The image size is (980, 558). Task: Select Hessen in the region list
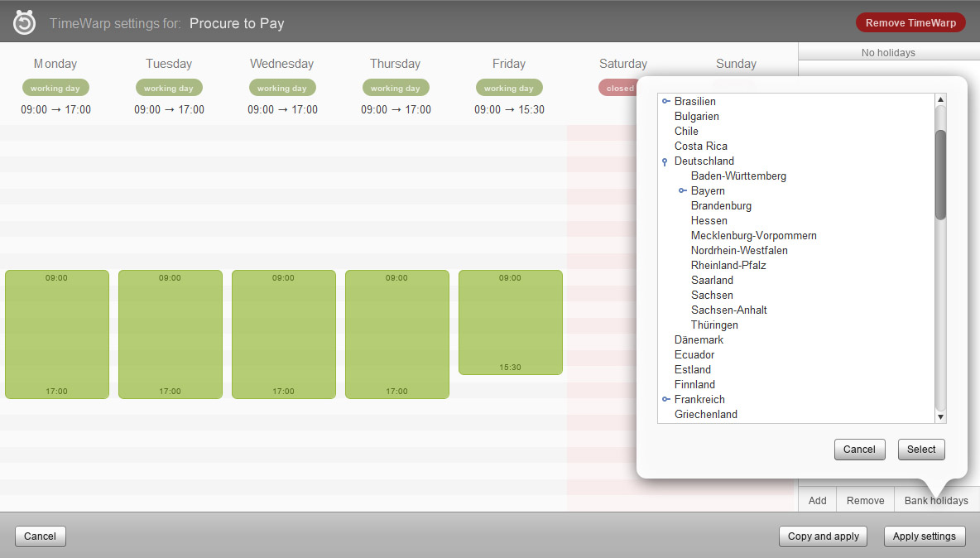point(709,220)
